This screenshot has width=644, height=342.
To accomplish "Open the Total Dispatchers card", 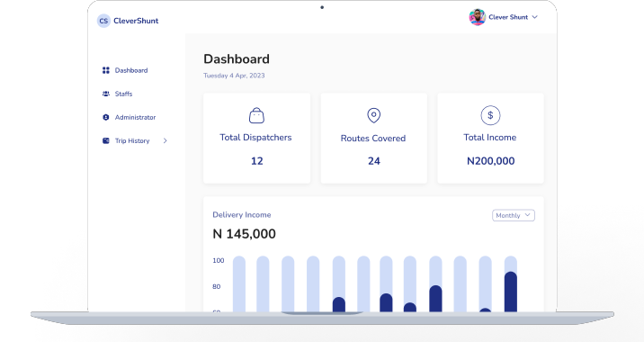I will 256,138.
